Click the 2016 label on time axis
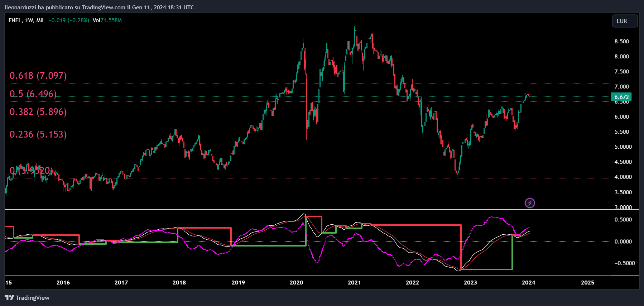 [63, 283]
